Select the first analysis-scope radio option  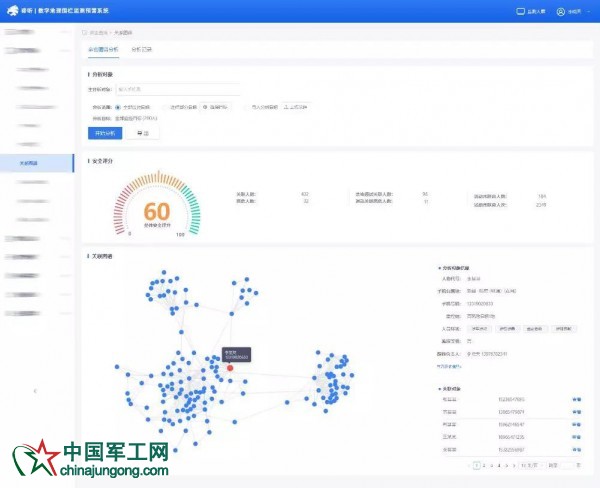(x=118, y=105)
